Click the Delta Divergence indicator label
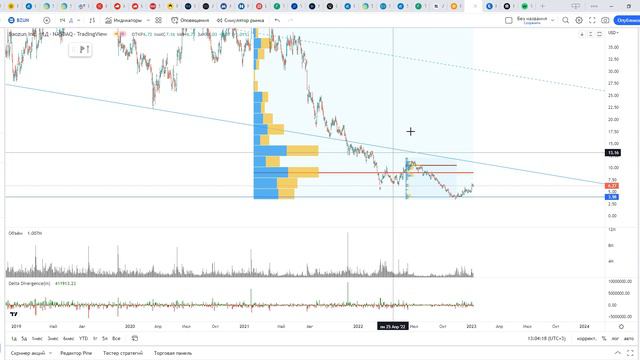This screenshot has width=640, height=360. (29, 283)
